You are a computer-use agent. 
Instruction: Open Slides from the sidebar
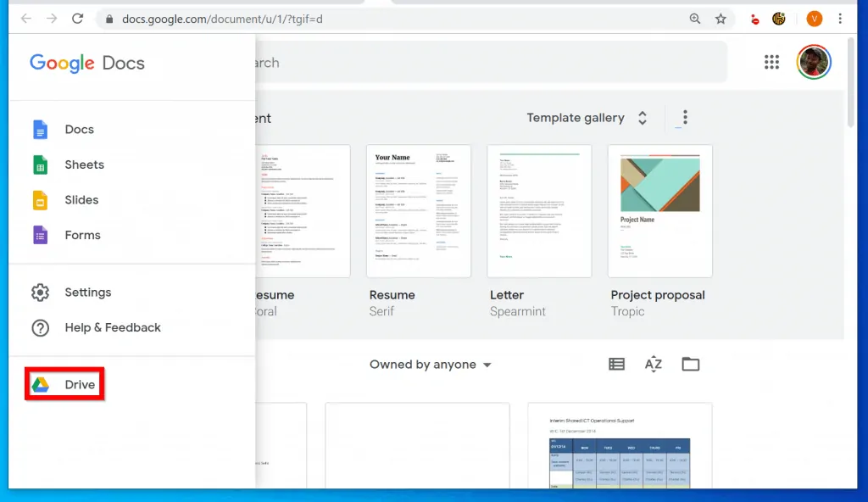(x=83, y=199)
